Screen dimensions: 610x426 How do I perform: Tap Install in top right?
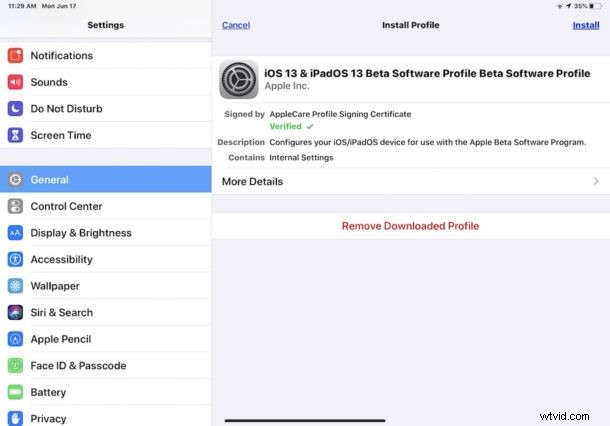pyautogui.click(x=585, y=25)
